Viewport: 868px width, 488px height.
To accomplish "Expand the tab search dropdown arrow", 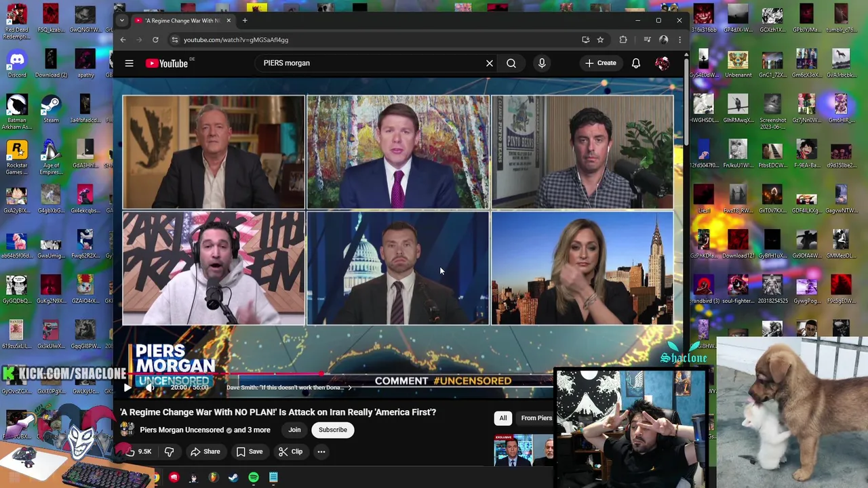I will [122, 20].
